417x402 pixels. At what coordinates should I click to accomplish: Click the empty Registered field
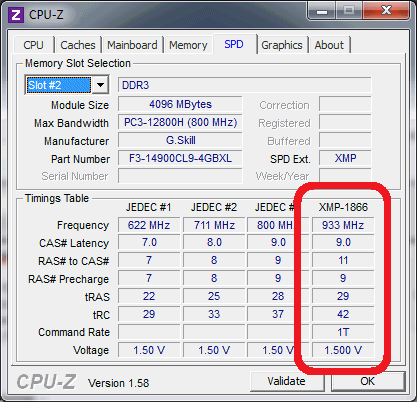click(345, 122)
